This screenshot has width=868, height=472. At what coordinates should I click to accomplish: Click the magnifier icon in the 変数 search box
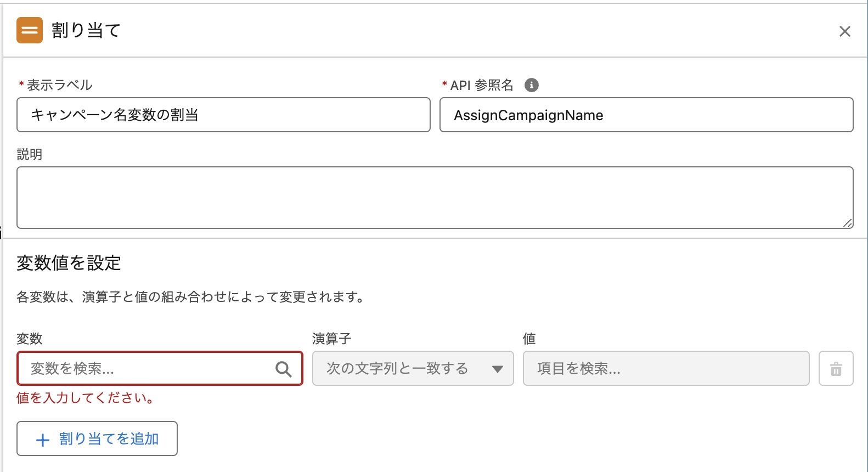[283, 369]
